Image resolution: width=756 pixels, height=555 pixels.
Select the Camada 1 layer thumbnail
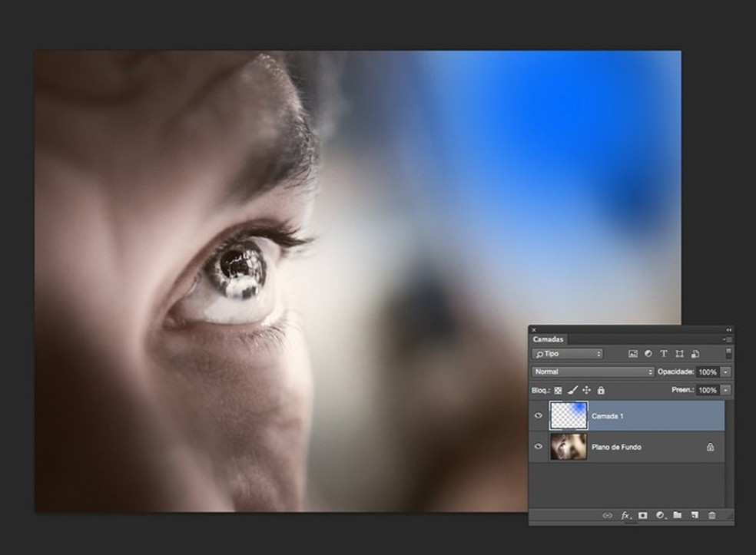569,415
